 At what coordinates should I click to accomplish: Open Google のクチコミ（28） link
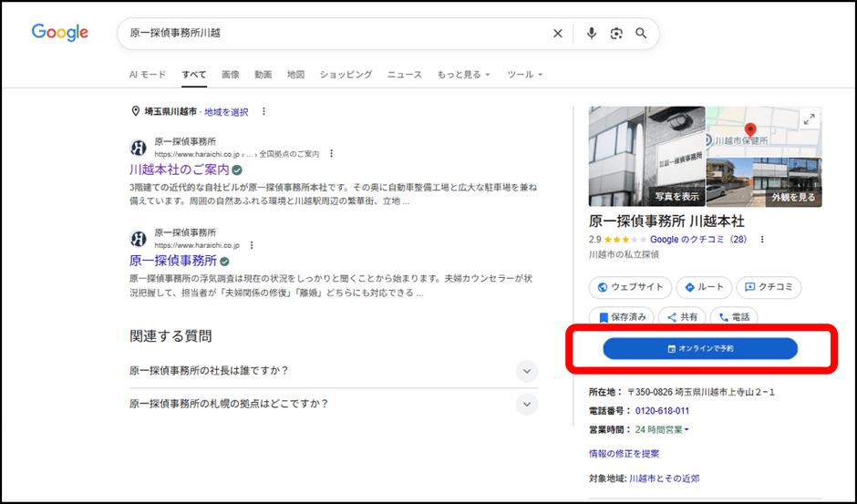tap(698, 240)
